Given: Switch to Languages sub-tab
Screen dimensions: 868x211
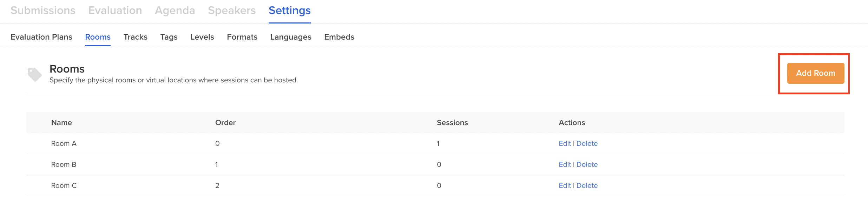Looking at the screenshot, I should (291, 37).
